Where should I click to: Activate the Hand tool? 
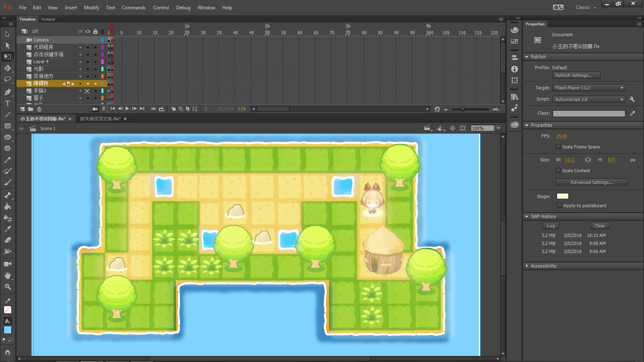(x=7, y=276)
